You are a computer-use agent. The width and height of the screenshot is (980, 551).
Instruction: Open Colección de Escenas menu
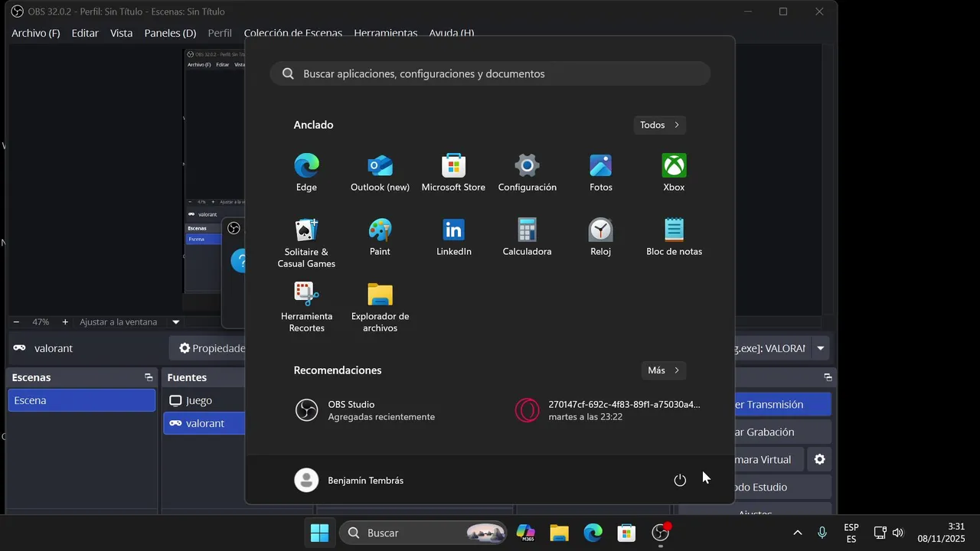[x=293, y=33]
